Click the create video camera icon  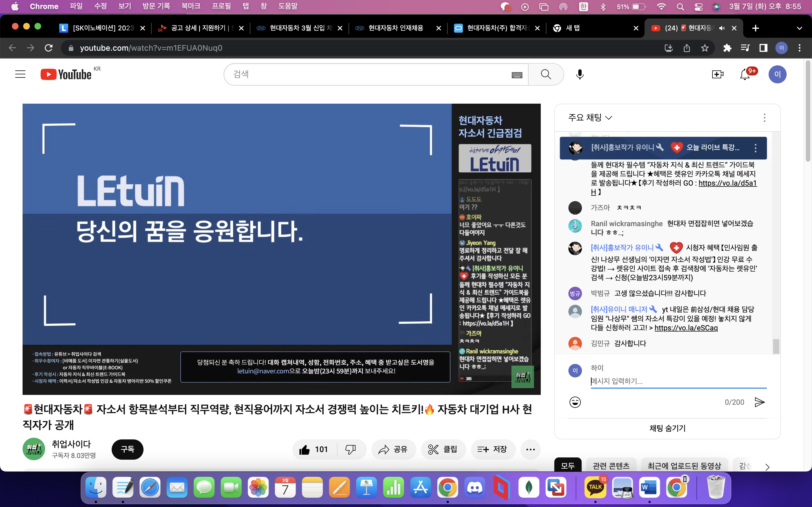tap(717, 74)
